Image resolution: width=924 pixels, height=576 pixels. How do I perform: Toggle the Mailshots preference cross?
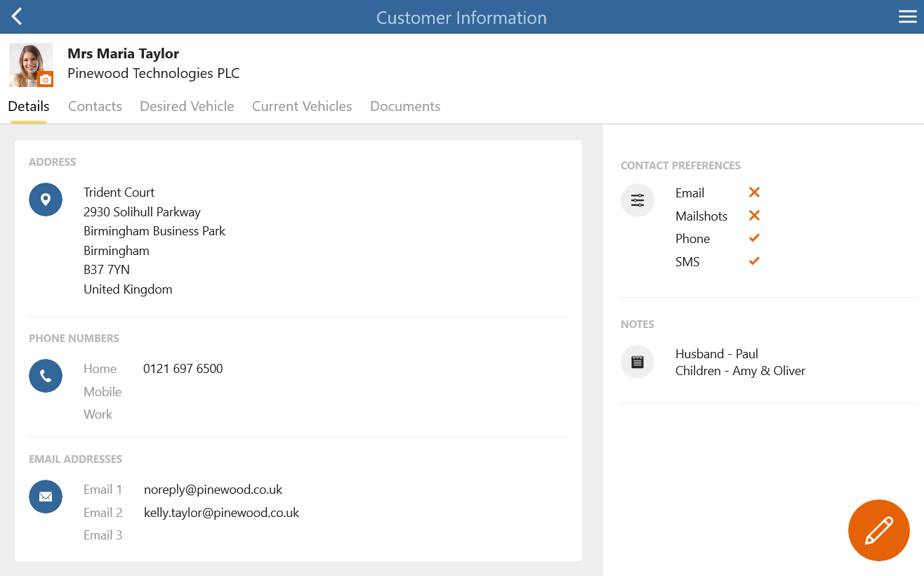pos(754,216)
